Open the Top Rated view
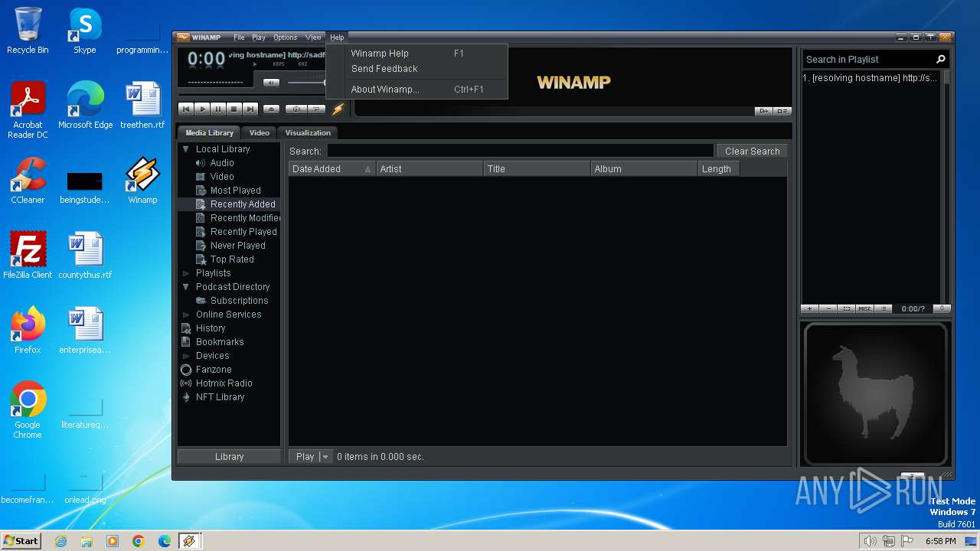 point(232,259)
